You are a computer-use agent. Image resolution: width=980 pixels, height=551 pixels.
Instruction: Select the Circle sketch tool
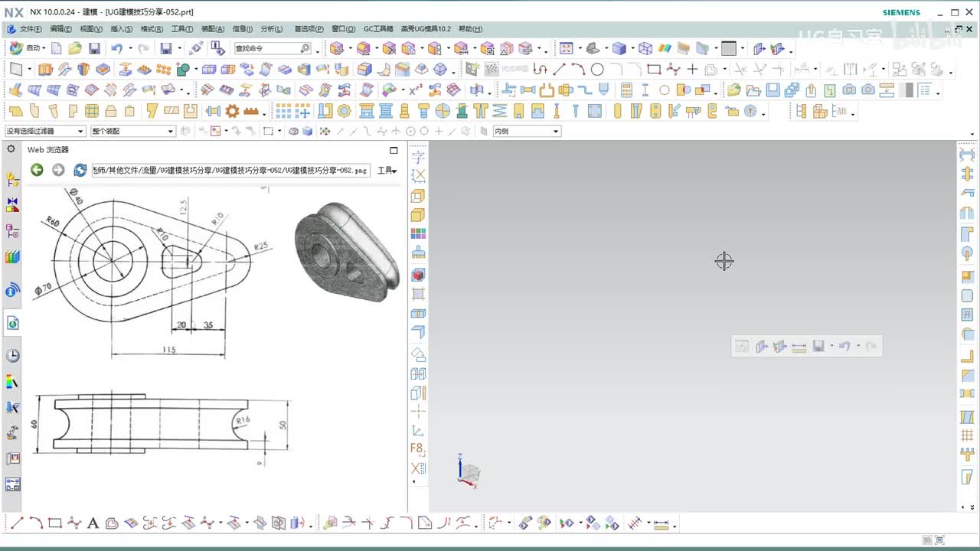(597, 70)
